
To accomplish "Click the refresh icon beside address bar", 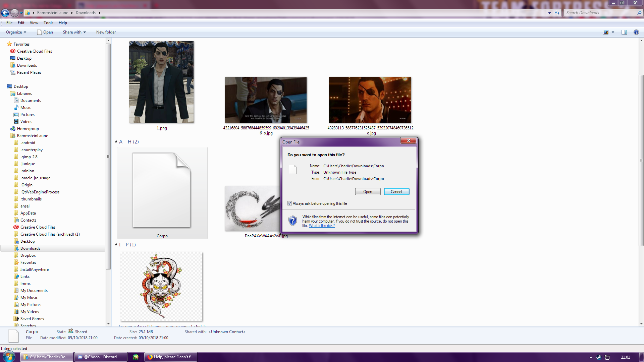I will [557, 13].
